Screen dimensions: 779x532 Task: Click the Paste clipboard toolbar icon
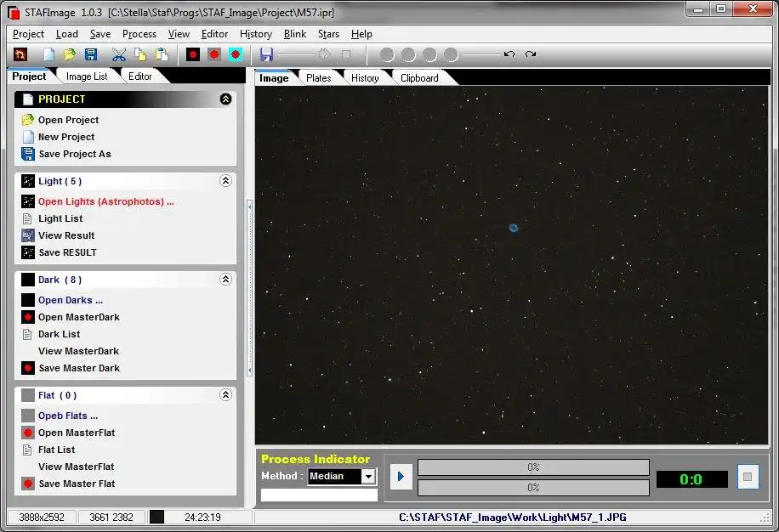coord(162,54)
